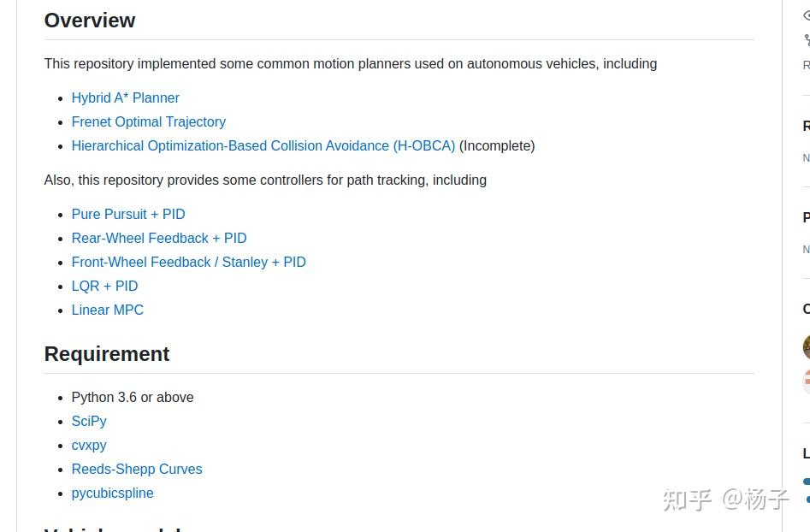Click the repository fork icon
Screen dimensions: 810x532
pyautogui.click(x=807, y=39)
